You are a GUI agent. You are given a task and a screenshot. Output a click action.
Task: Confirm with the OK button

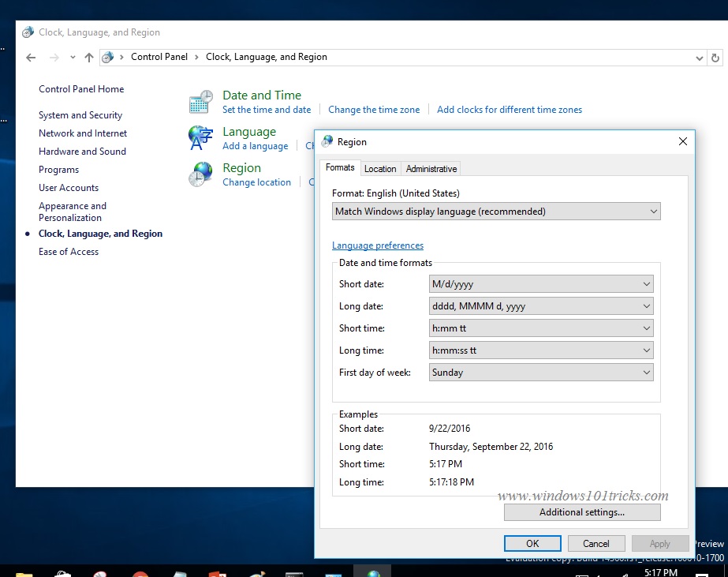[x=532, y=544]
